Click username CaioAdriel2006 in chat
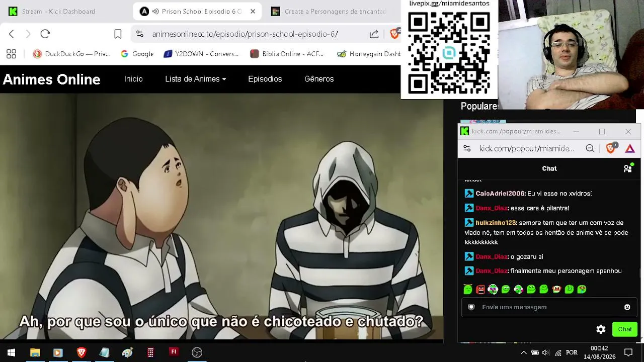The width and height of the screenshot is (644, 362). point(500,194)
